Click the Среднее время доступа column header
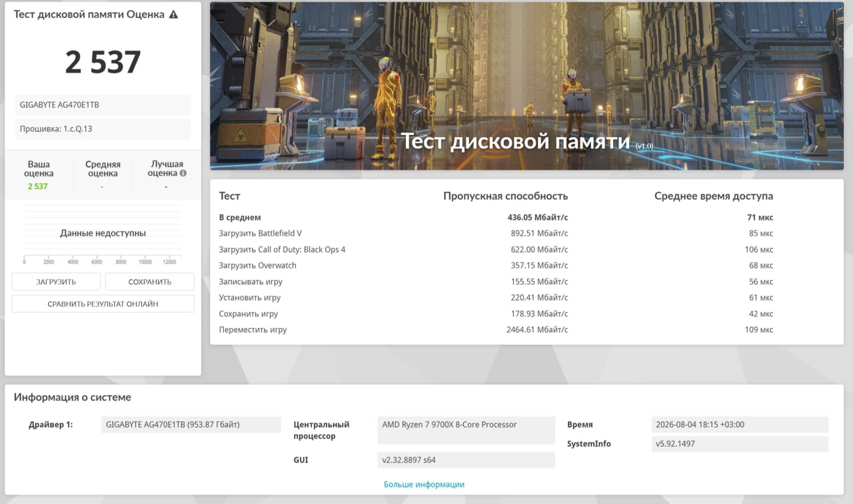 tap(714, 196)
